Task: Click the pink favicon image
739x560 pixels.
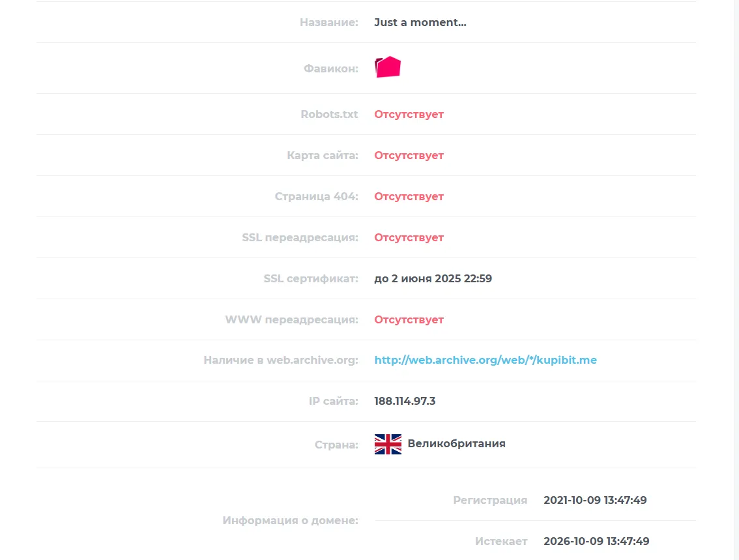Action: [x=387, y=67]
